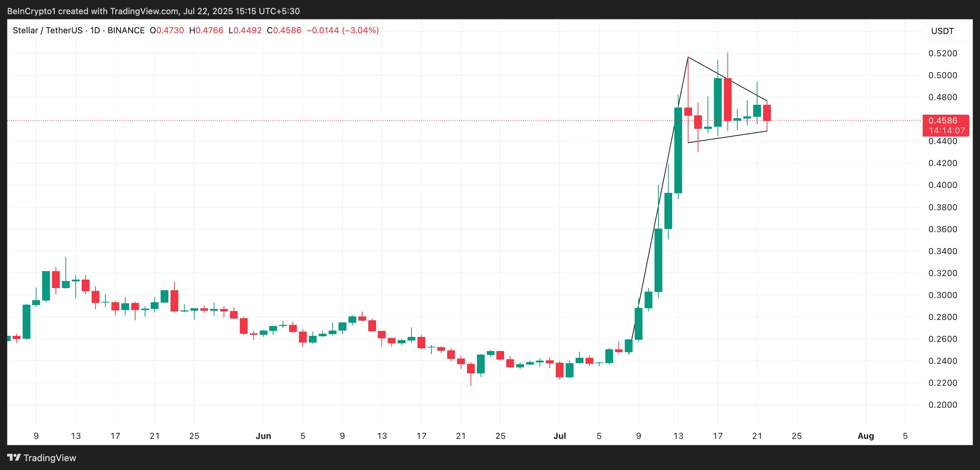This screenshot has width=980, height=470.
Task: Click the Stellar / TetherUS symbol title
Action: [47, 30]
